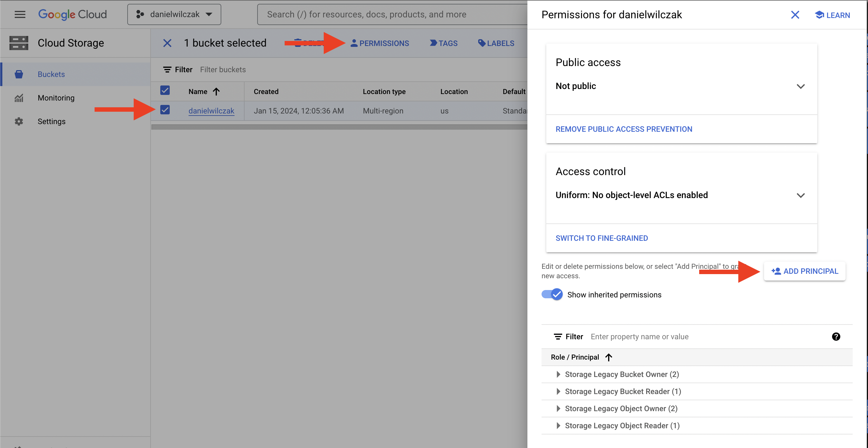Image resolution: width=868 pixels, height=448 pixels.
Task: Click the Google Cloud logo
Action: coord(72,14)
